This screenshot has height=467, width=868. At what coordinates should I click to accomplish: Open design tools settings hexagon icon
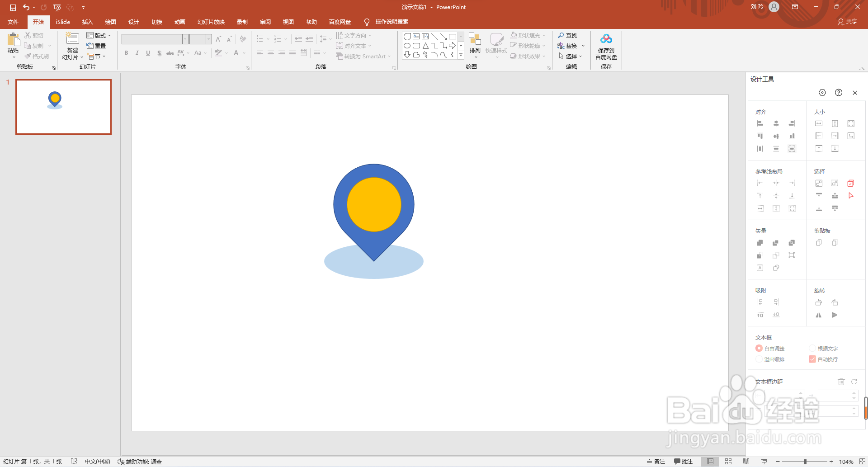click(822, 93)
